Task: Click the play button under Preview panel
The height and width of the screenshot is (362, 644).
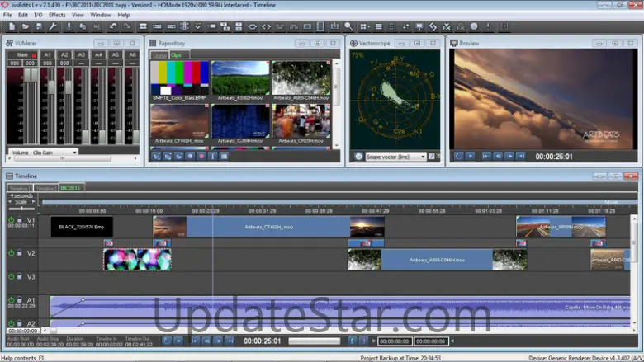Action: (470, 155)
